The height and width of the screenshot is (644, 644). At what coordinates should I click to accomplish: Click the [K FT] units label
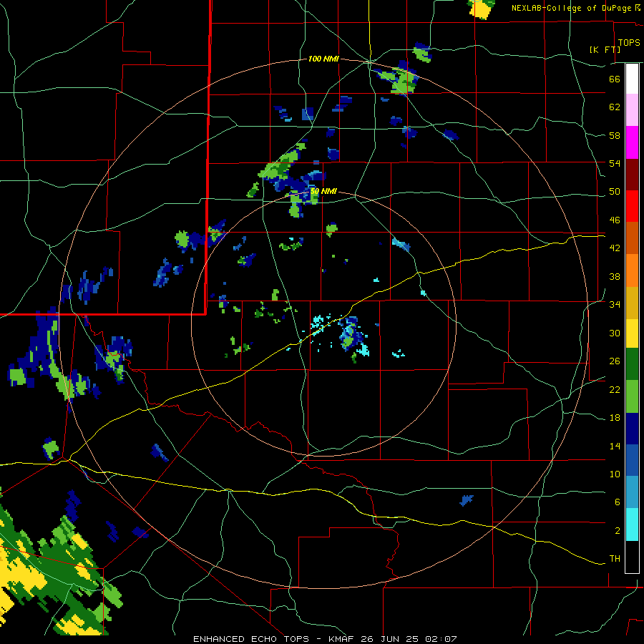(x=605, y=50)
